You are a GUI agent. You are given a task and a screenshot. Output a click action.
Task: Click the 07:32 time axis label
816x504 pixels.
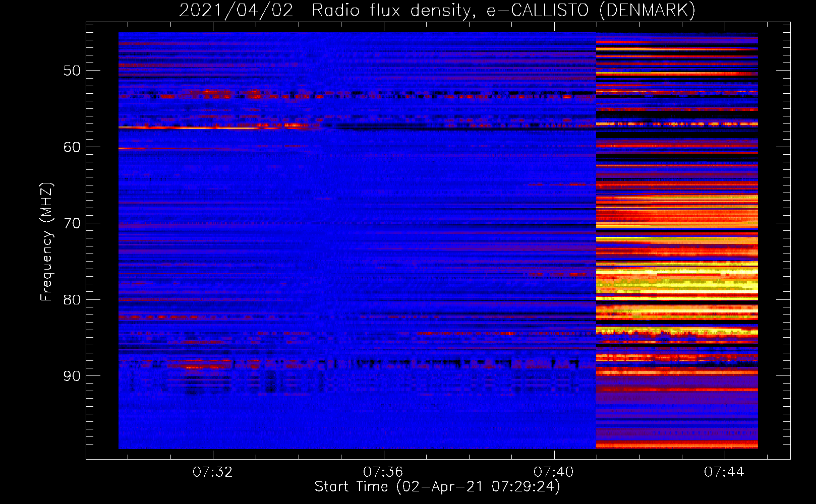(x=213, y=472)
